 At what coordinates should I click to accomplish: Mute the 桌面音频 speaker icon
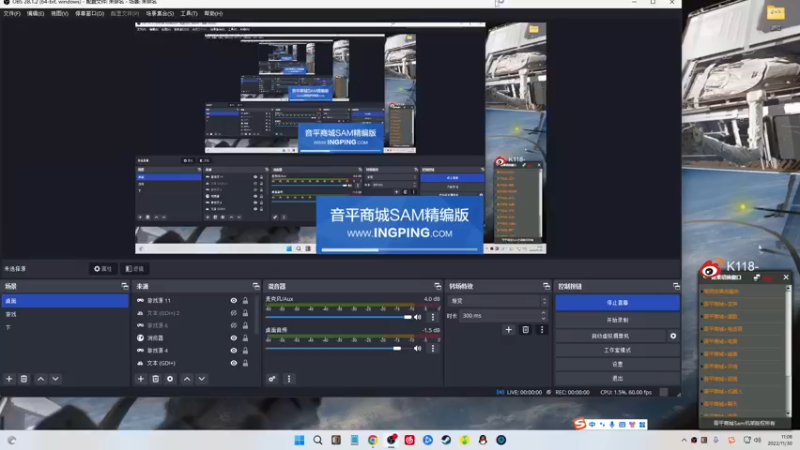click(x=418, y=348)
